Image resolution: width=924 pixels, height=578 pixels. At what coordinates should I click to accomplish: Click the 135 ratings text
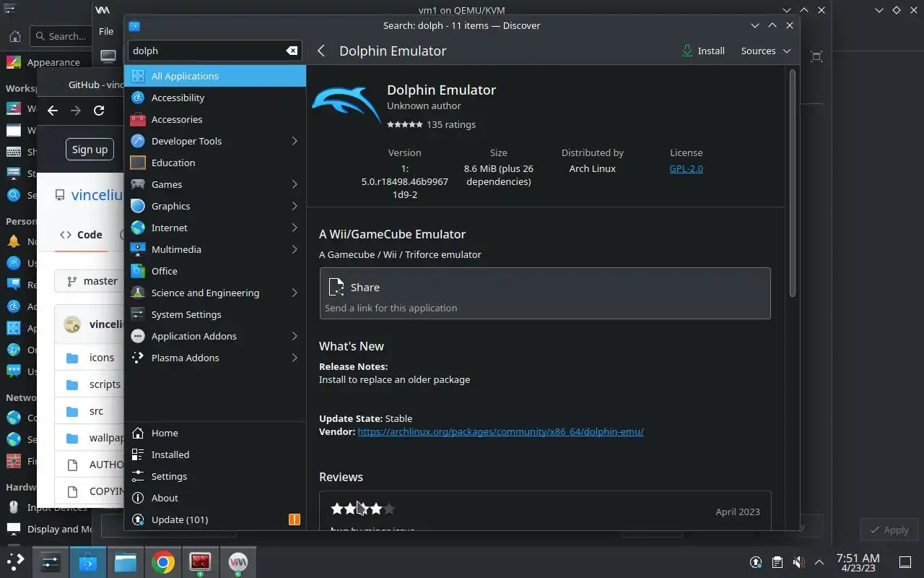[451, 124]
